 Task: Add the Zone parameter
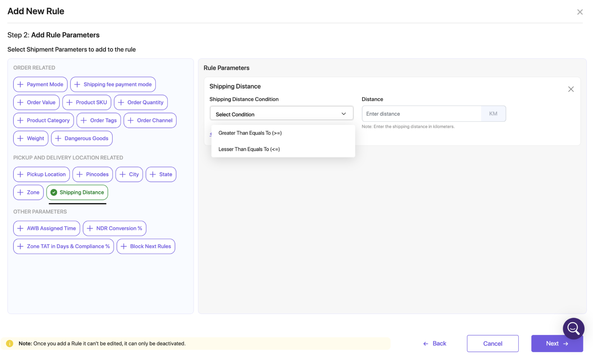[29, 192]
